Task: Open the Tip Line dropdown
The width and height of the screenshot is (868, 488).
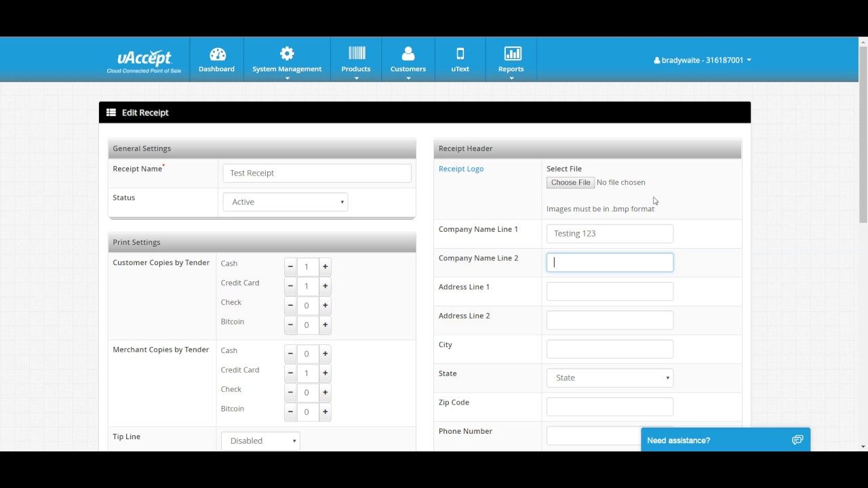Action: (x=260, y=441)
